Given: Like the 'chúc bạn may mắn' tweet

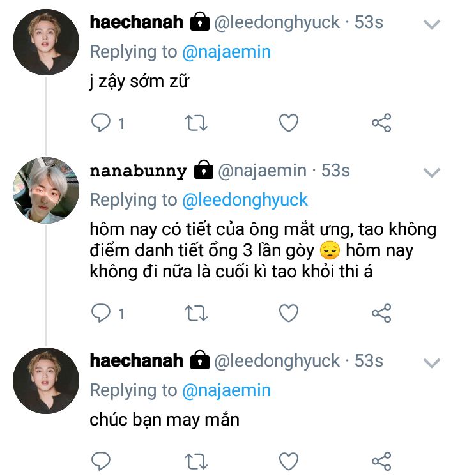Looking at the screenshot, I should click(x=289, y=460).
